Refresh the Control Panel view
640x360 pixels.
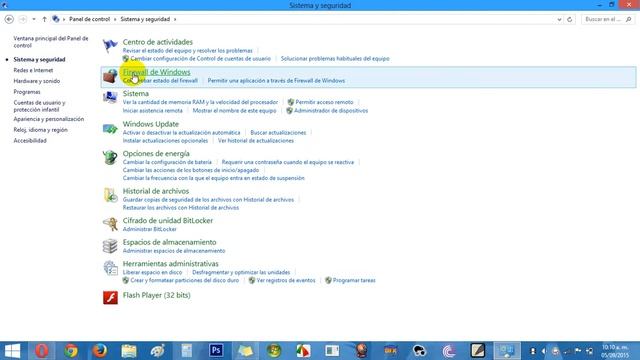click(570, 19)
